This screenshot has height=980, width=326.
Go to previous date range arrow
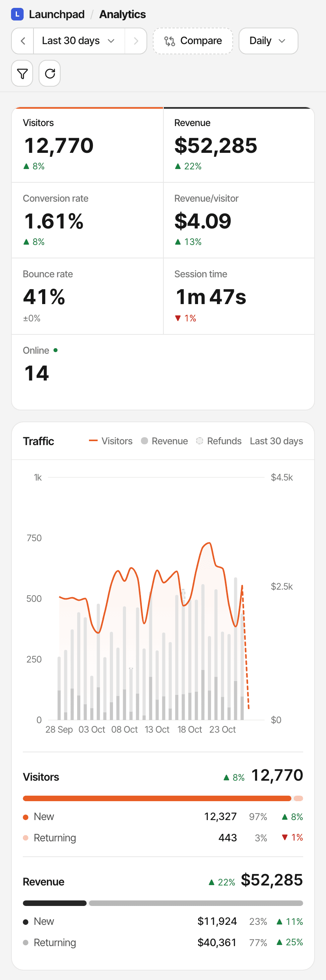tap(23, 41)
